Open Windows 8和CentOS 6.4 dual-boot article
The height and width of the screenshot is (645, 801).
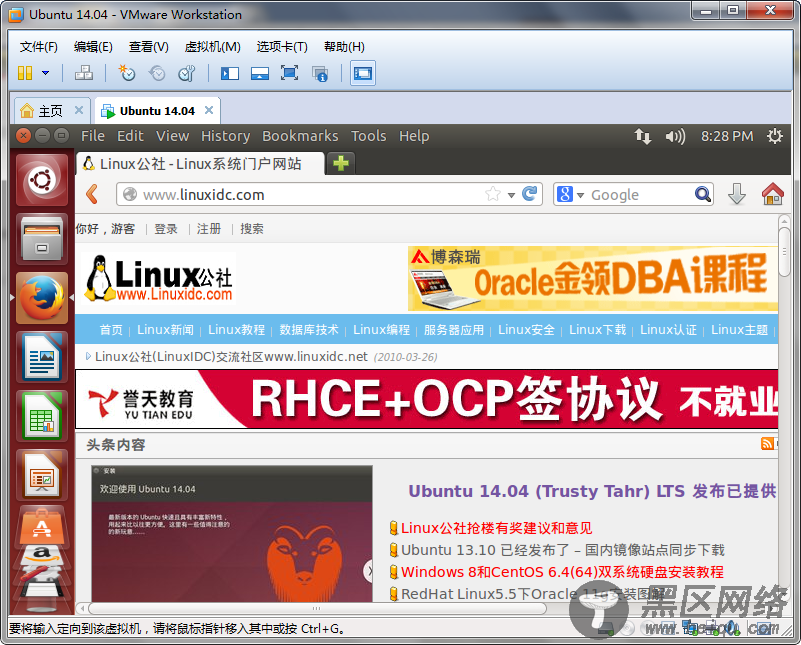(x=562, y=572)
